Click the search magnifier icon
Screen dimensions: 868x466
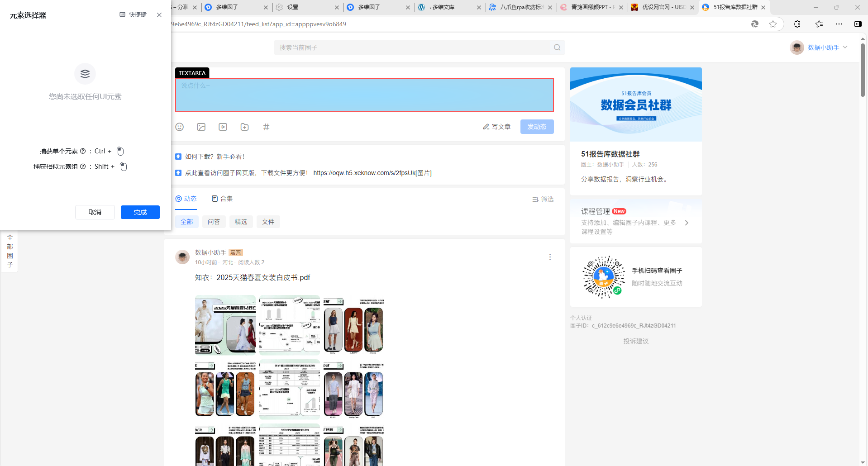[x=557, y=48]
